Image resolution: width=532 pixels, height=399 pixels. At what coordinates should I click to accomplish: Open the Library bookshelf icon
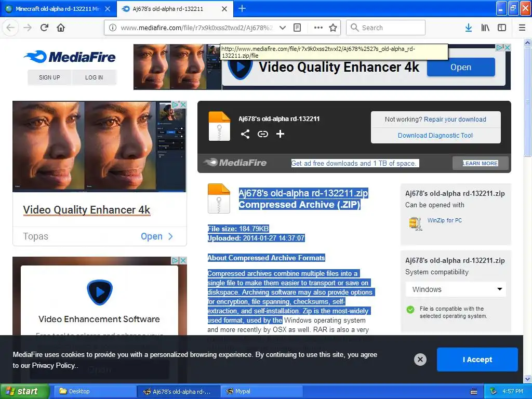pyautogui.click(x=485, y=28)
